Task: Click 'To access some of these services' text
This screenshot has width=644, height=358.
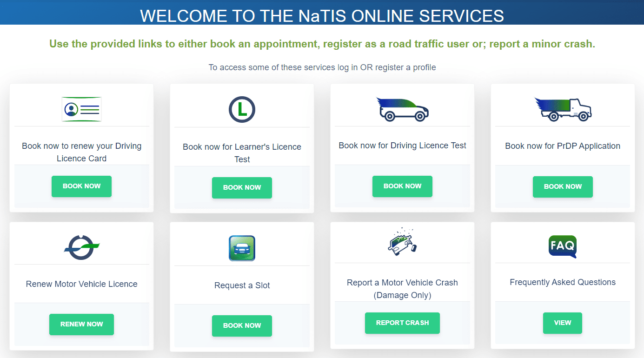Action: point(322,67)
